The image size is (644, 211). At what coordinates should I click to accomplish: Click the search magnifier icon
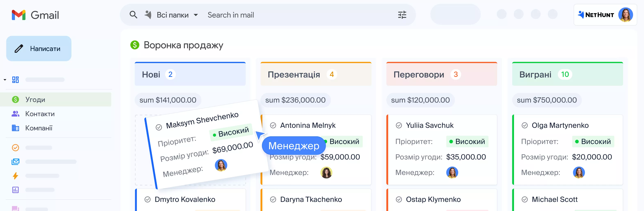[x=133, y=15]
